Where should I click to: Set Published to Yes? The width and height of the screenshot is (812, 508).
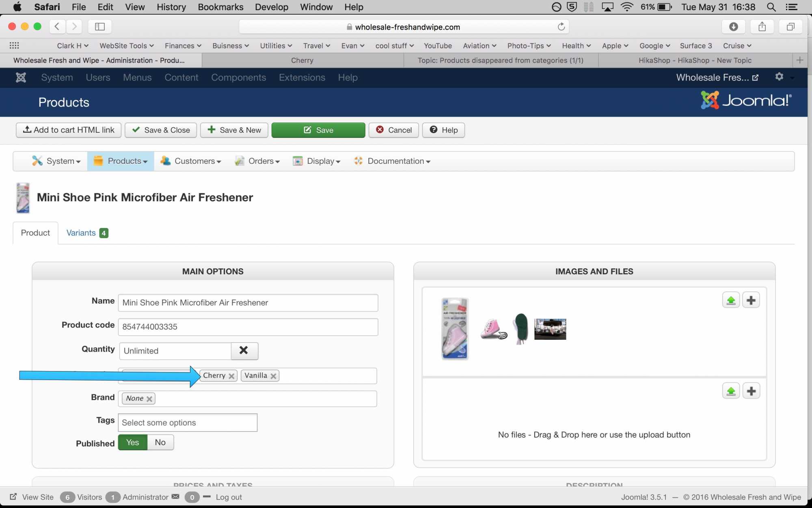point(132,442)
